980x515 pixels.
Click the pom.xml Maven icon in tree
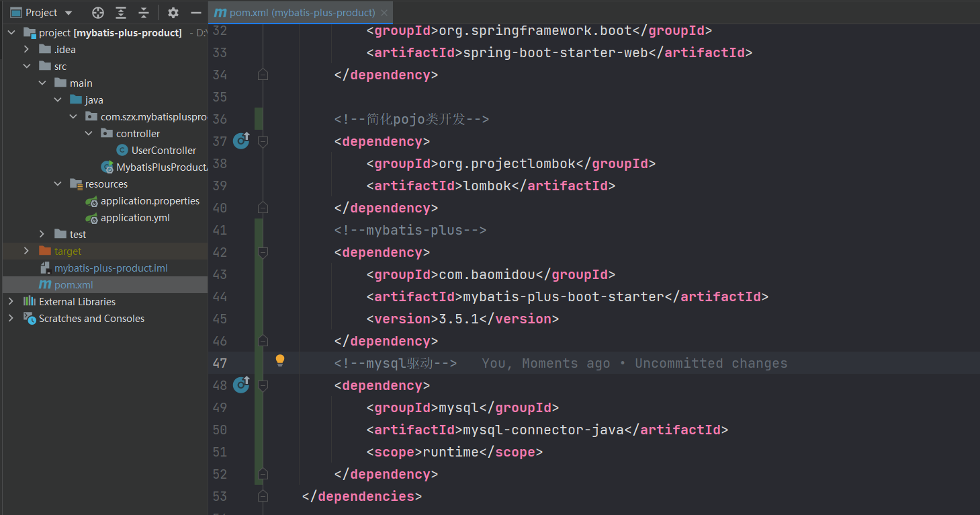[x=45, y=284]
